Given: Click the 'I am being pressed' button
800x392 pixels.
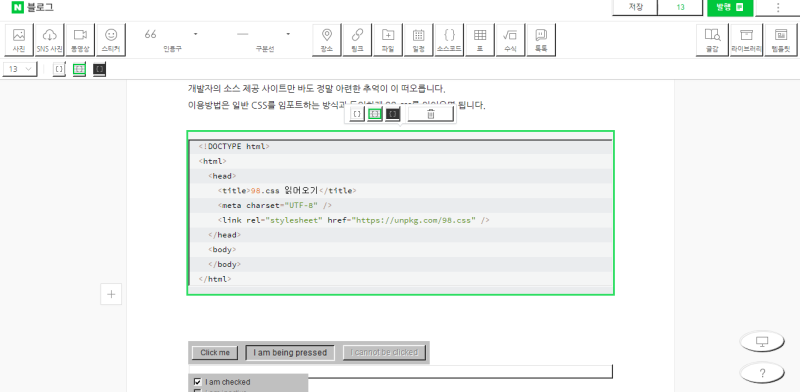Looking at the screenshot, I should pyautogui.click(x=290, y=353).
